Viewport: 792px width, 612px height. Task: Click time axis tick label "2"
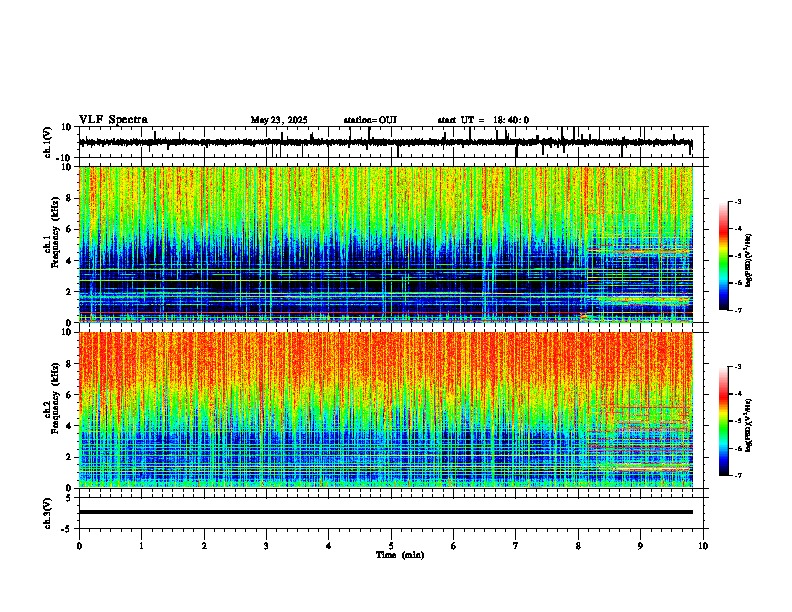click(204, 546)
